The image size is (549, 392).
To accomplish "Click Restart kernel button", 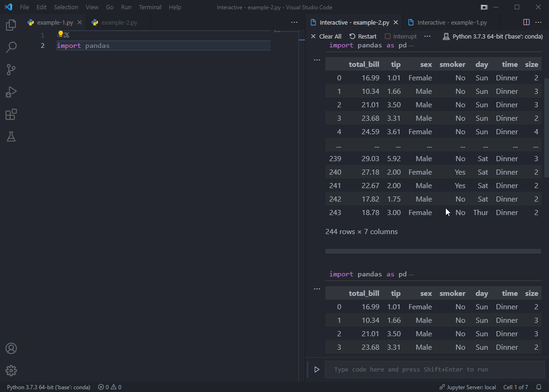I will (x=363, y=36).
